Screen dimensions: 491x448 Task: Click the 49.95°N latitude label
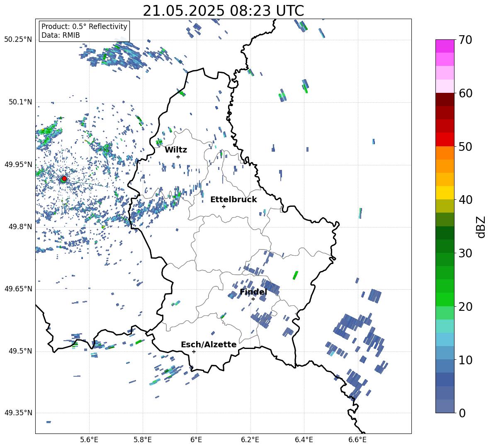[x=18, y=165]
